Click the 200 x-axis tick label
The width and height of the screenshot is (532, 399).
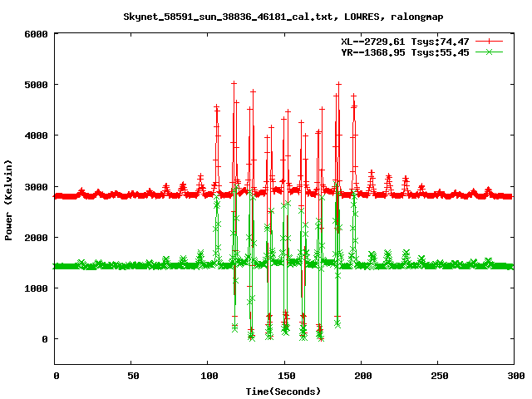point(363,376)
